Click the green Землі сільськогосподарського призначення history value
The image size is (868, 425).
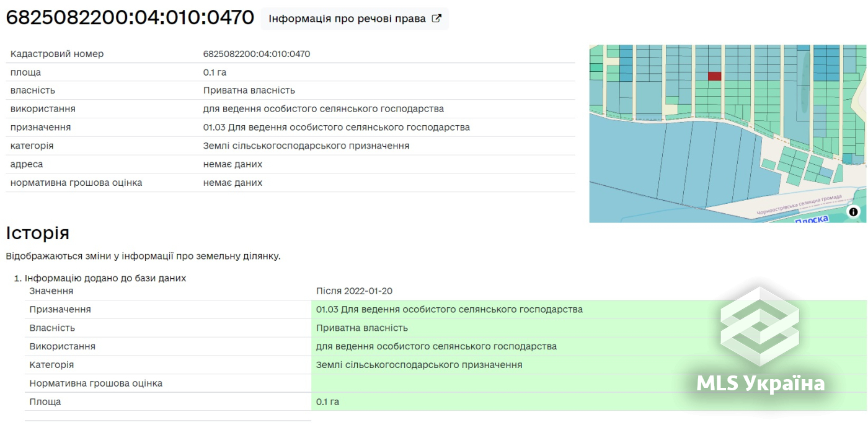(x=419, y=365)
